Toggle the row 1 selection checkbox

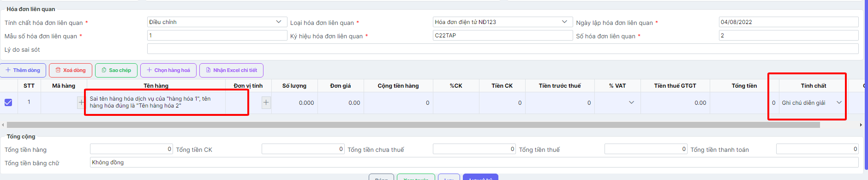[x=8, y=102]
